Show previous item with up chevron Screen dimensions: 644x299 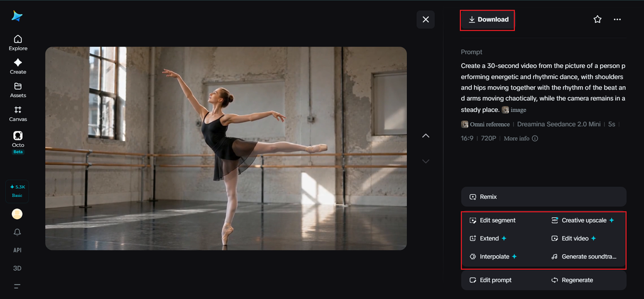coord(426,136)
